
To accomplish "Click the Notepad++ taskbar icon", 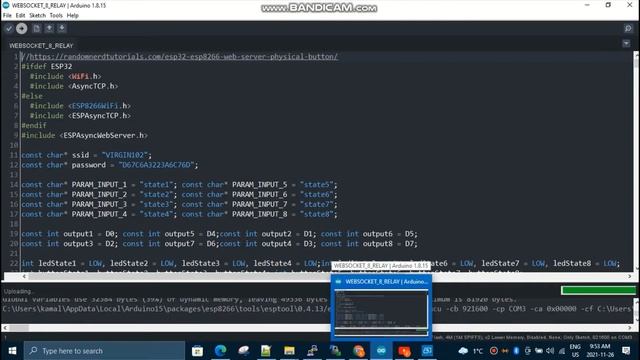I will click(266, 351).
